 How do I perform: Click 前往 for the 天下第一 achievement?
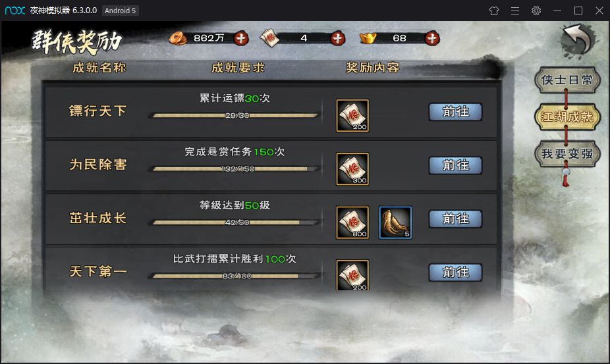click(x=456, y=273)
